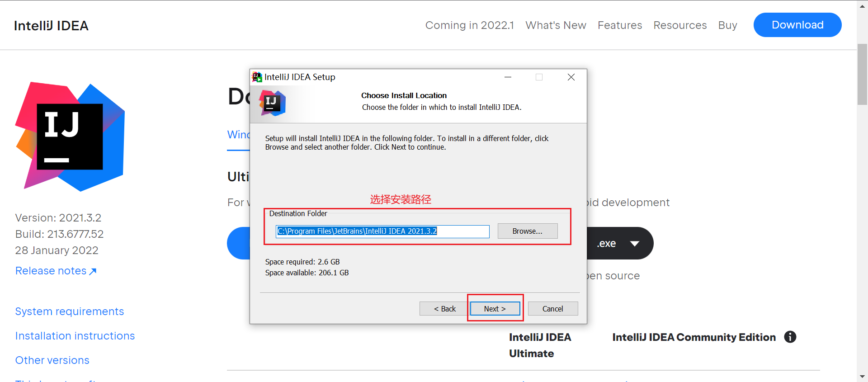Open the Other versions link
This screenshot has width=868, height=382.
[52, 360]
